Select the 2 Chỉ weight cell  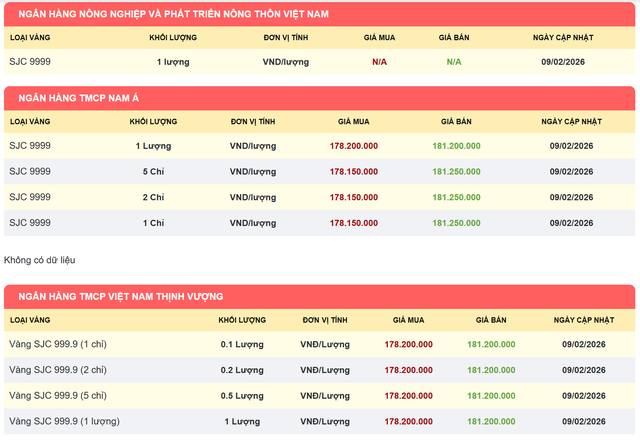[x=153, y=197]
